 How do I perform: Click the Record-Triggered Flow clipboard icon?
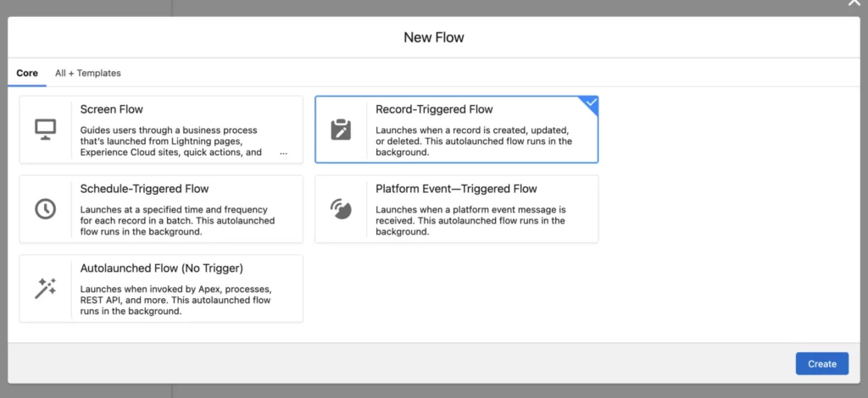pyautogui.click(x=340, y=129)
